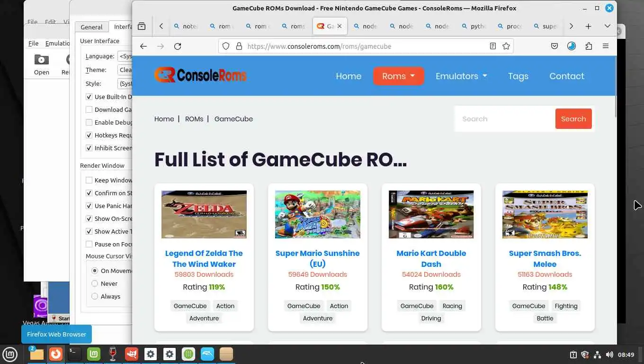
Task: Select On Movement cursor visibility radio
Action: [x=95, y=271]
